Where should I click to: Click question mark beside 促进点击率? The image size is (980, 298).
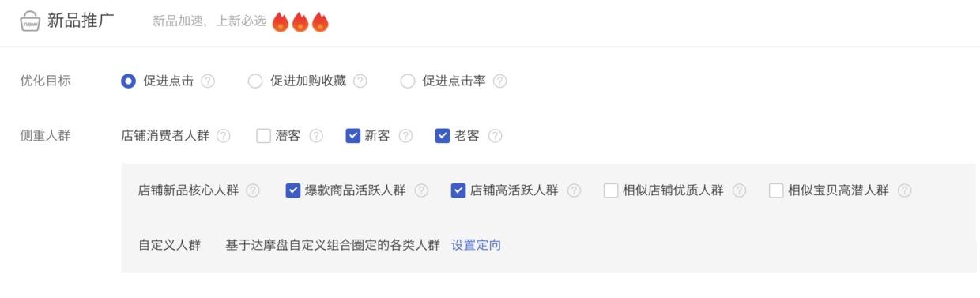[x=499, y=81]
